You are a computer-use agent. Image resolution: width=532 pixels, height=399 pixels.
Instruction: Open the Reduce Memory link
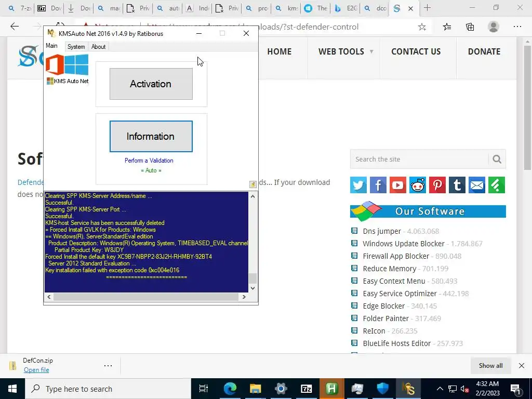[390, 269]
